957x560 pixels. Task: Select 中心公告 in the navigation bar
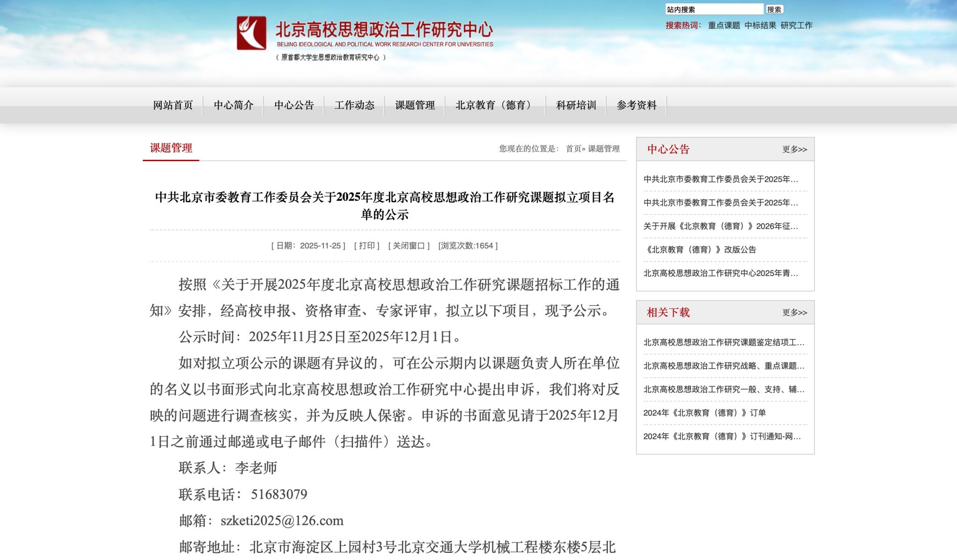(294, 106)
